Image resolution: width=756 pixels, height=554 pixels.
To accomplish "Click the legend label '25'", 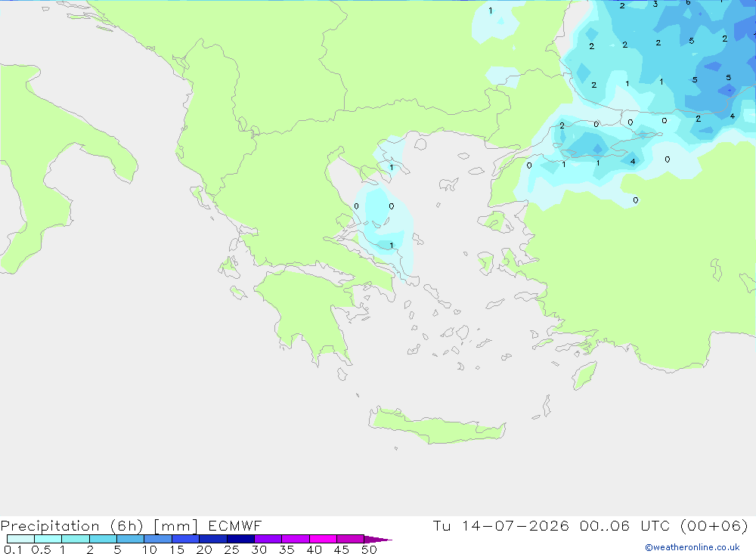I will (232, 549).
